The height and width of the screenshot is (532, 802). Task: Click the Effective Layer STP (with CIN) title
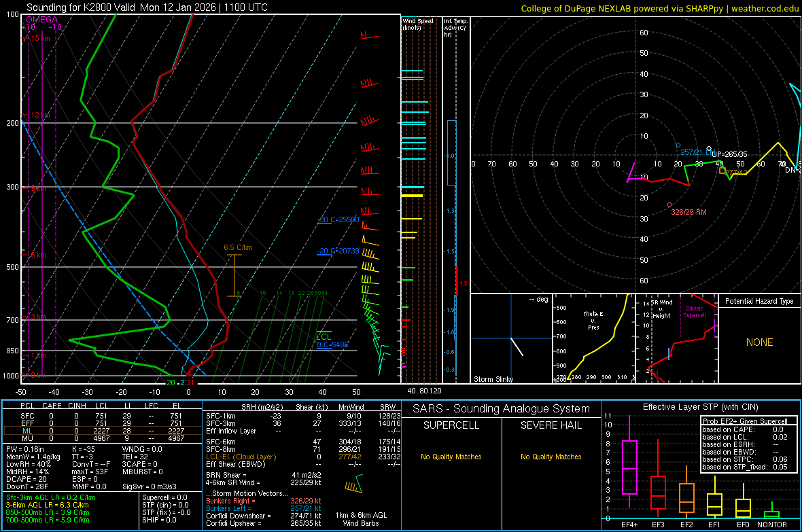pos(700,407)
